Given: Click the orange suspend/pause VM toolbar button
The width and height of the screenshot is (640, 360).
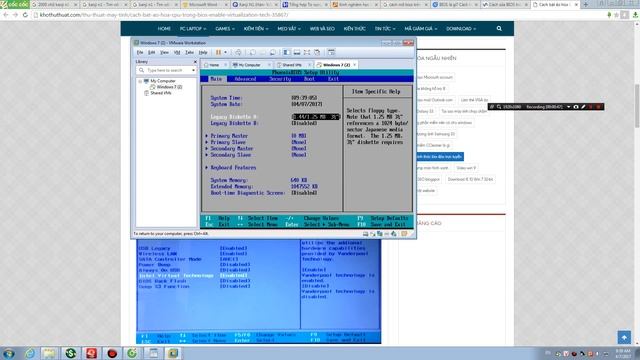Looking at the screenshot, I should [218, 52].
